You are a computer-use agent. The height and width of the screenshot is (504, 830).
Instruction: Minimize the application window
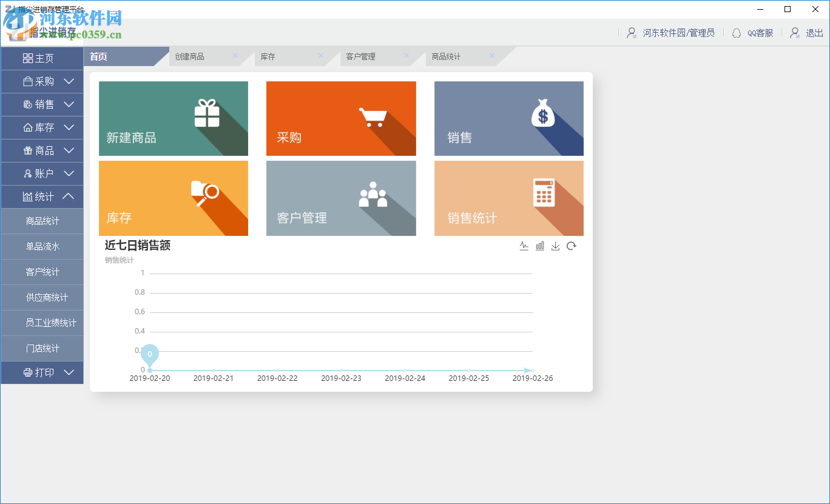(x=760, y=9)
